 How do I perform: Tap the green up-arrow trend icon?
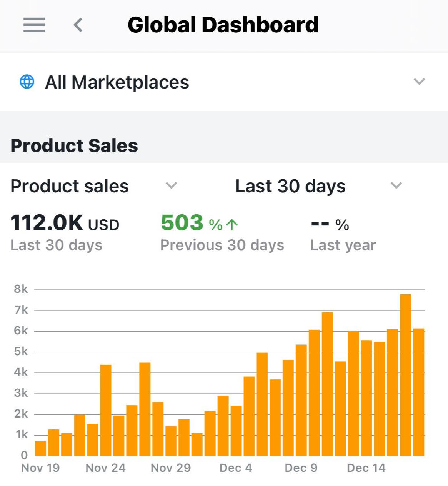232,224
